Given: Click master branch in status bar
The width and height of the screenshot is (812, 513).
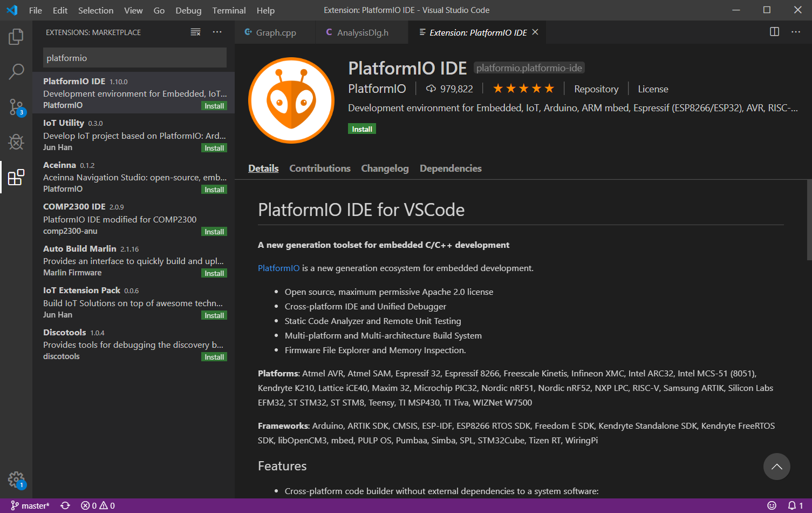Looking at the screenshot, I should click(x=30, y=505).
